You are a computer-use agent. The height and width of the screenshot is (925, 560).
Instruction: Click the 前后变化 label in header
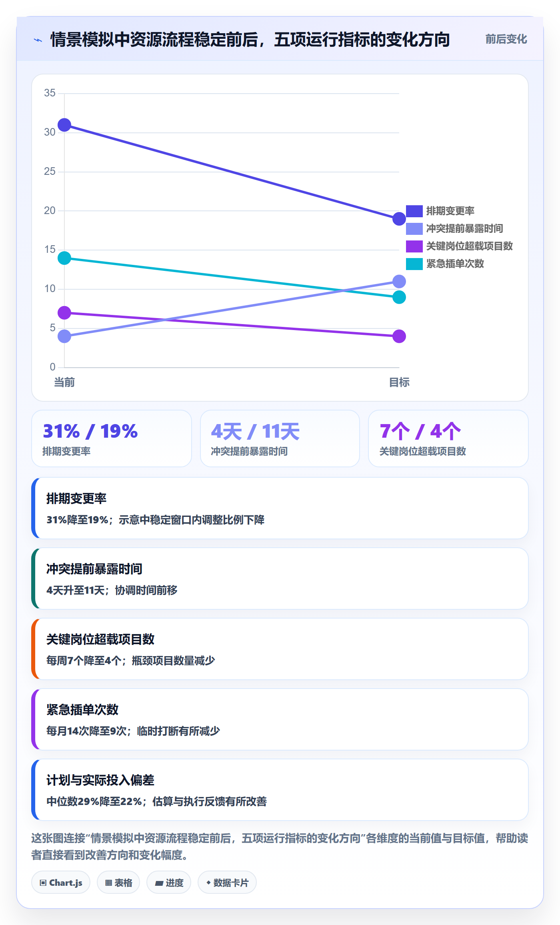506,39
